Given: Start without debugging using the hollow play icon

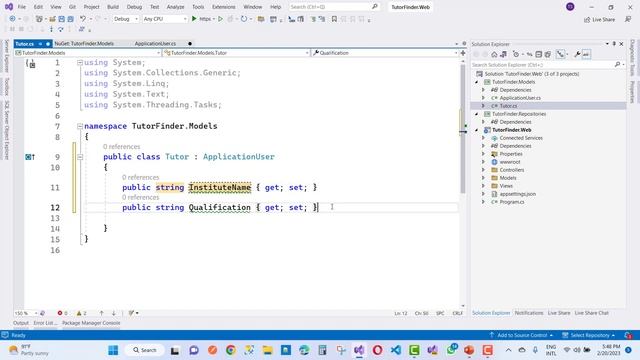Looking at the screenshot, I should (220, 19).
